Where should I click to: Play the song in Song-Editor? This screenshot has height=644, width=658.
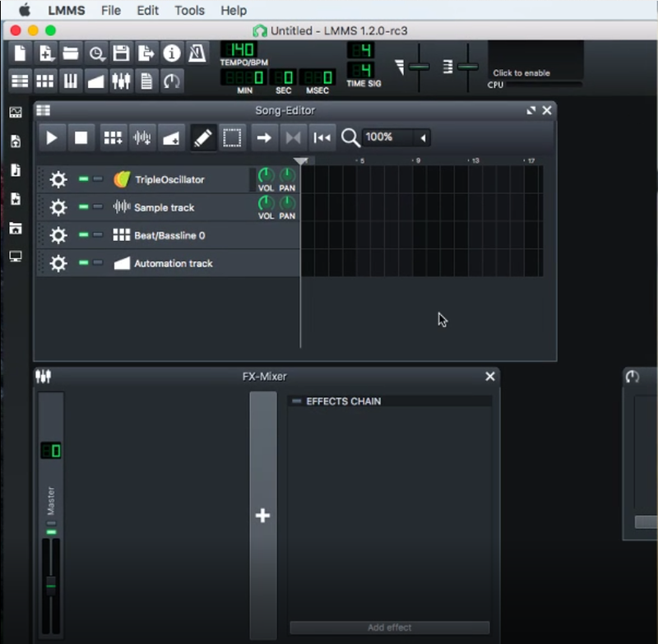[52, 137]
